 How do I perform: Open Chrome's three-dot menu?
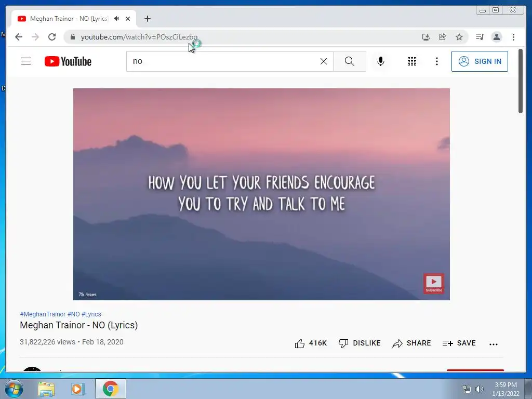pyautogui.click(x=514, y=37)
